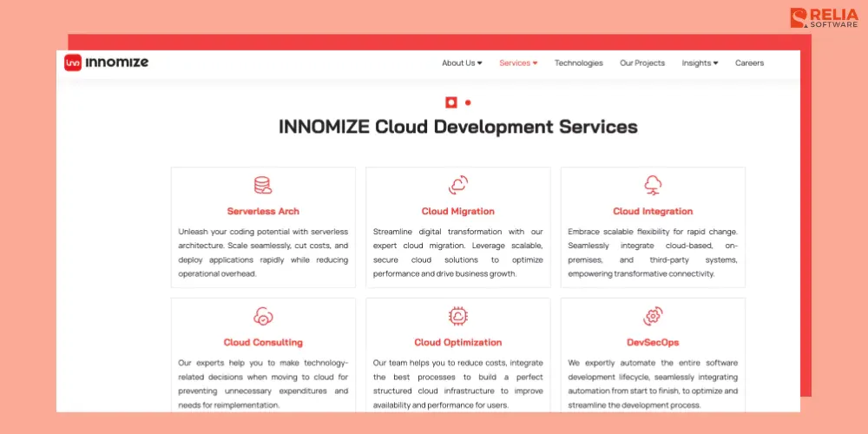Viewport: 868px width, 434px height.
Task: Open the Our Projects menu item
Action: [642, 63]
